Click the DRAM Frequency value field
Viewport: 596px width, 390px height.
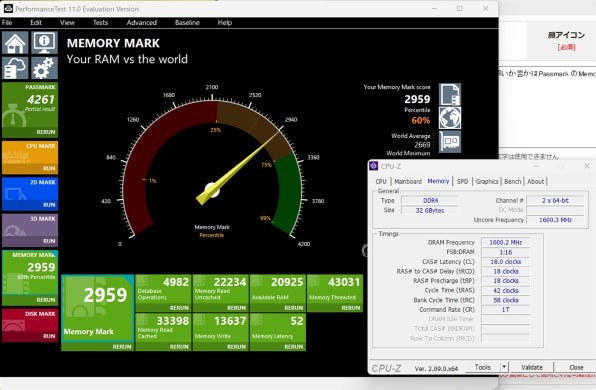(506, 242)
